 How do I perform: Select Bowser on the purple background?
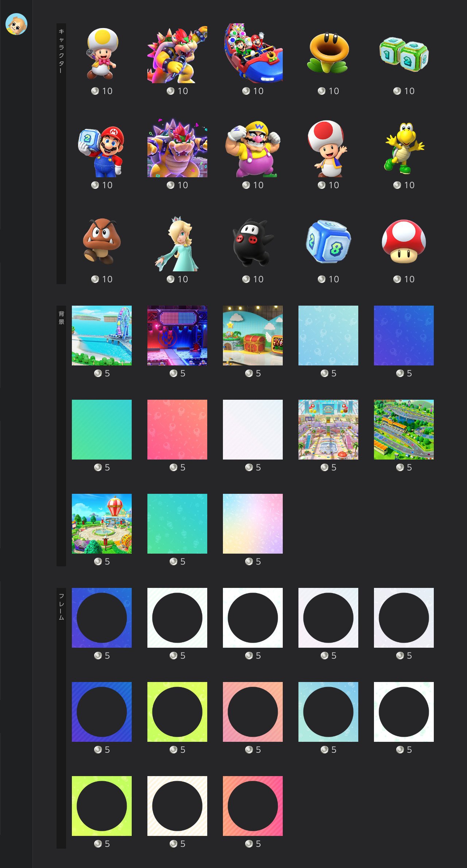tap(177, 147)
